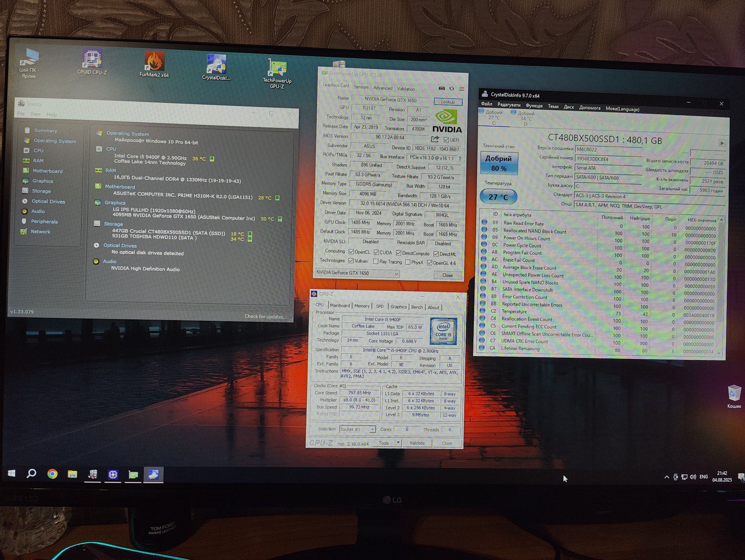Open the GPU selection dropdown in GPU-Z
This screenshot has height=560, width=745.
click(x=357, y=273)
